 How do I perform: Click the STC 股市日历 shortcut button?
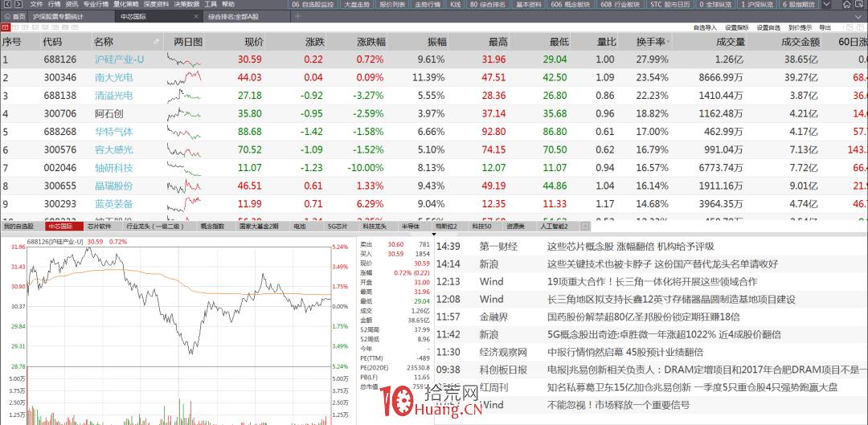669,5
